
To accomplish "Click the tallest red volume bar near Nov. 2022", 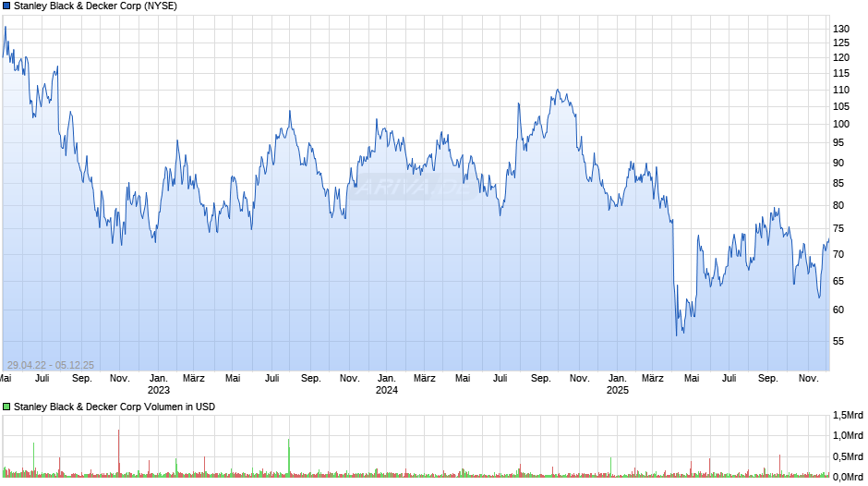I will [118, 453].
